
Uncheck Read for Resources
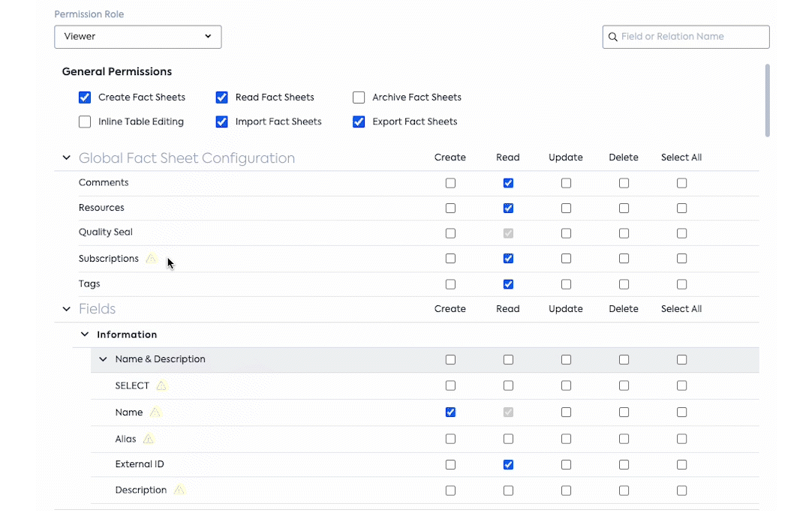pyautogui.click(x=509, y=208)
